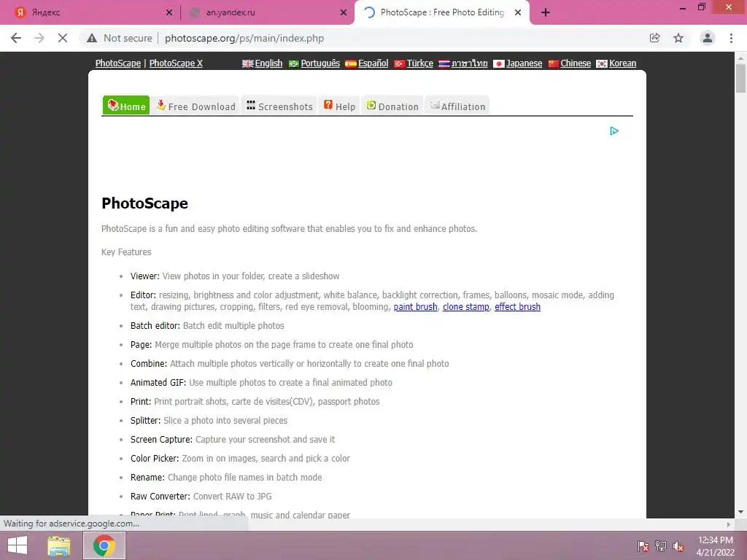Click the PhotoScape top link
The image size is (747, 560).
pos(117,63)
